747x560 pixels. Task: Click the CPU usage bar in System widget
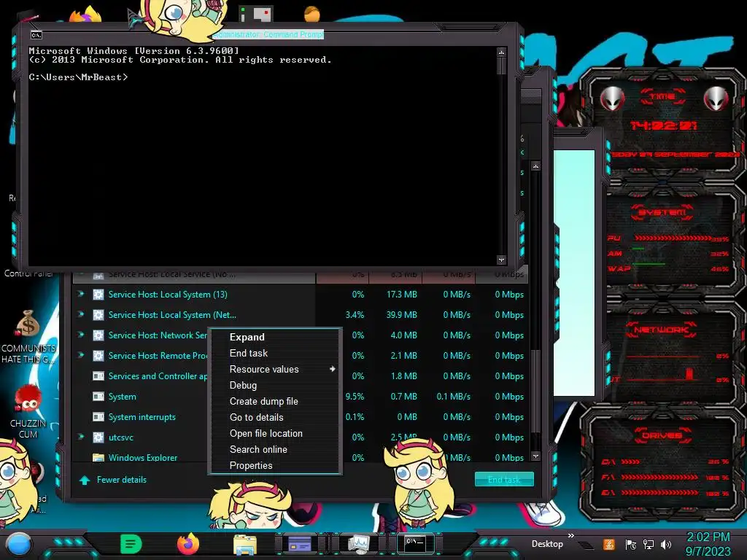point(673,238)
